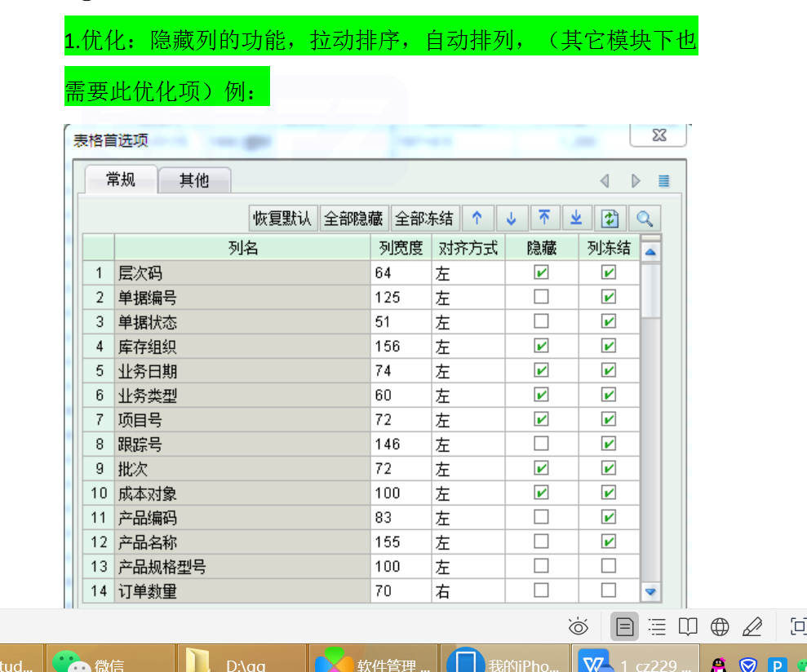Switch to the 其他 tab

[x=194, y=180]
